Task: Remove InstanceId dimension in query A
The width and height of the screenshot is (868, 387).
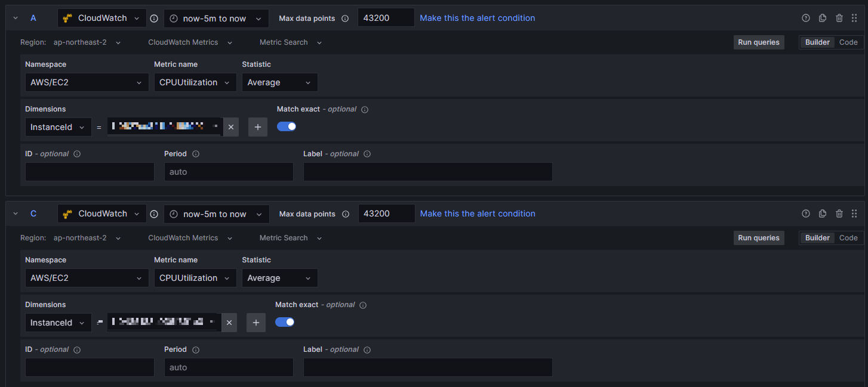Action: (231, 127)
